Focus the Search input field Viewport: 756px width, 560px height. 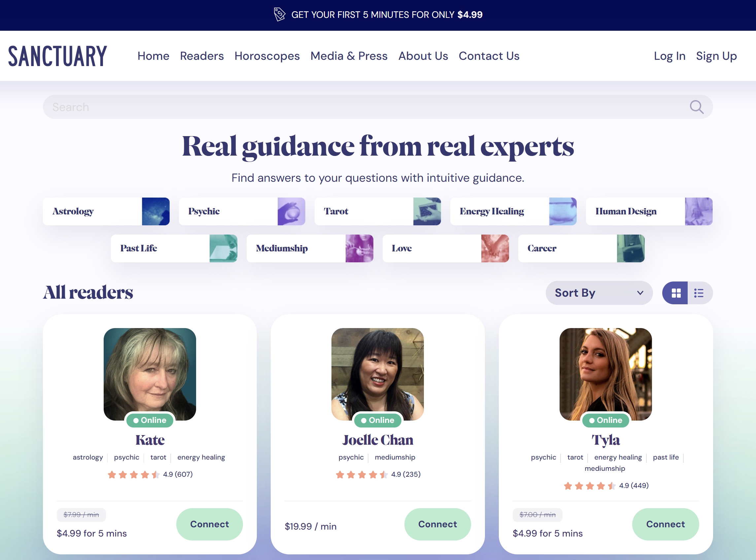point(378,107)
